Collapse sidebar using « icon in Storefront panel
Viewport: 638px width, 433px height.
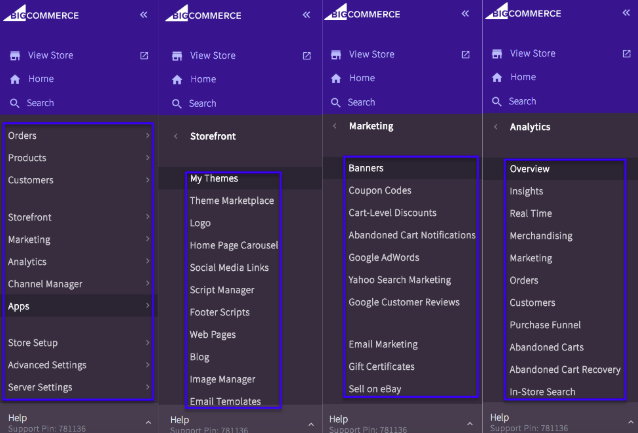pos(306,15)
